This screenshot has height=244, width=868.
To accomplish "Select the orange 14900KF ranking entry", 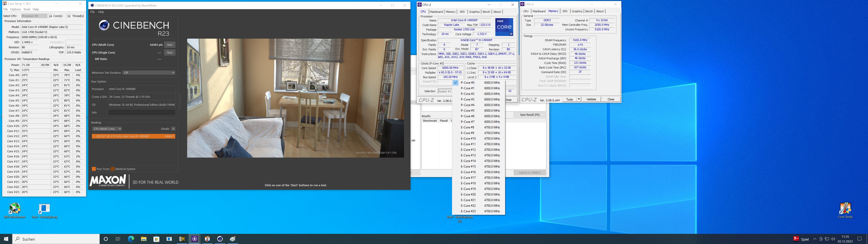I will click(x=133, y=136).
